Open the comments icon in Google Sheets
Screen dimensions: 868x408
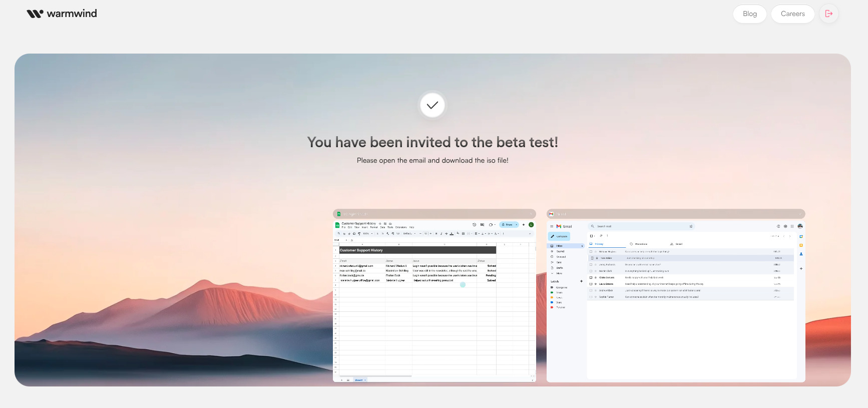[x=482, y=225]
